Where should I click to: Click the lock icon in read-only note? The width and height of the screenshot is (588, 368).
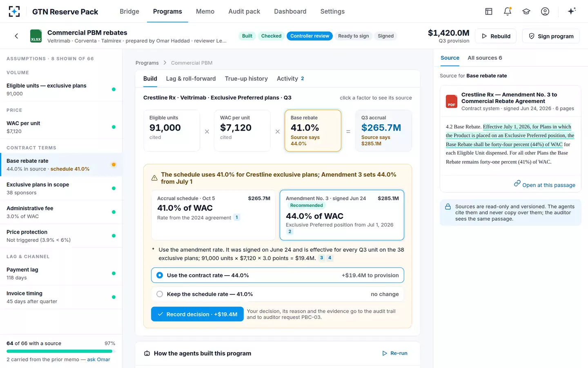tap(448, 207)
